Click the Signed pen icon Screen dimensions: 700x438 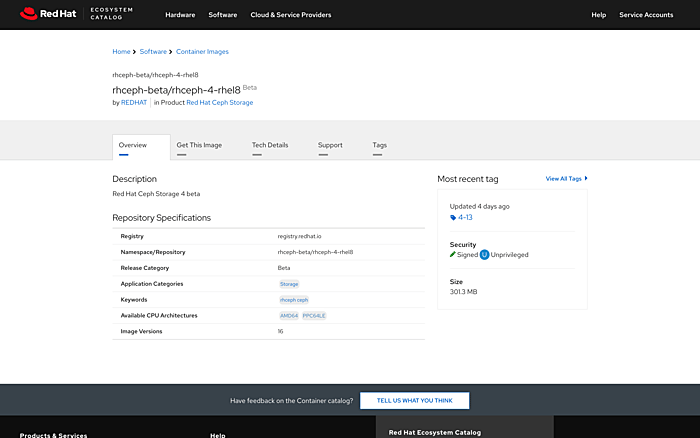[x=453, y=254]
